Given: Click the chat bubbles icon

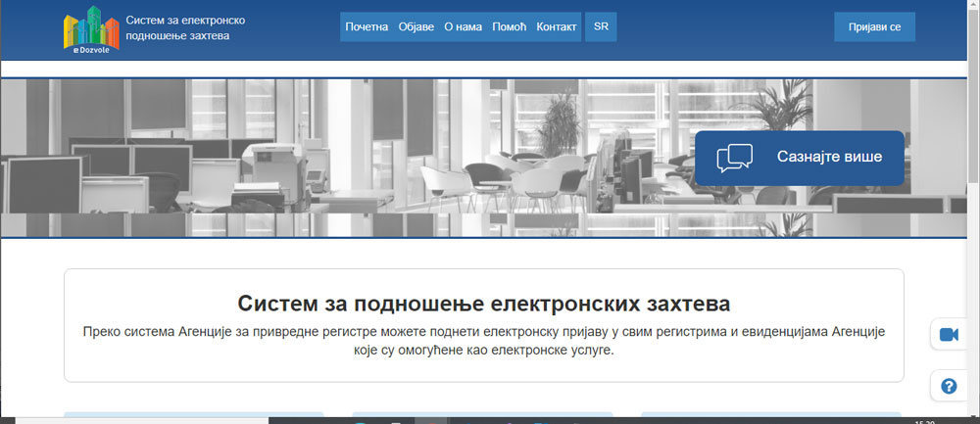Looking at the screenshot, I should [x=734, y=158].
